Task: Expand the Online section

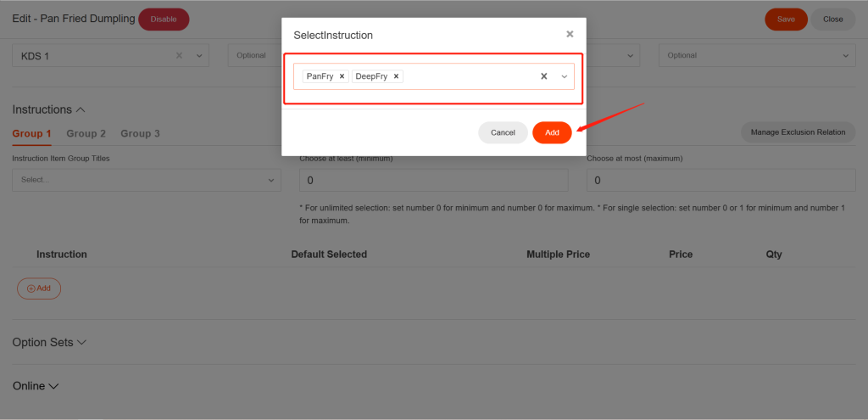Action: (x=36, y=386)
